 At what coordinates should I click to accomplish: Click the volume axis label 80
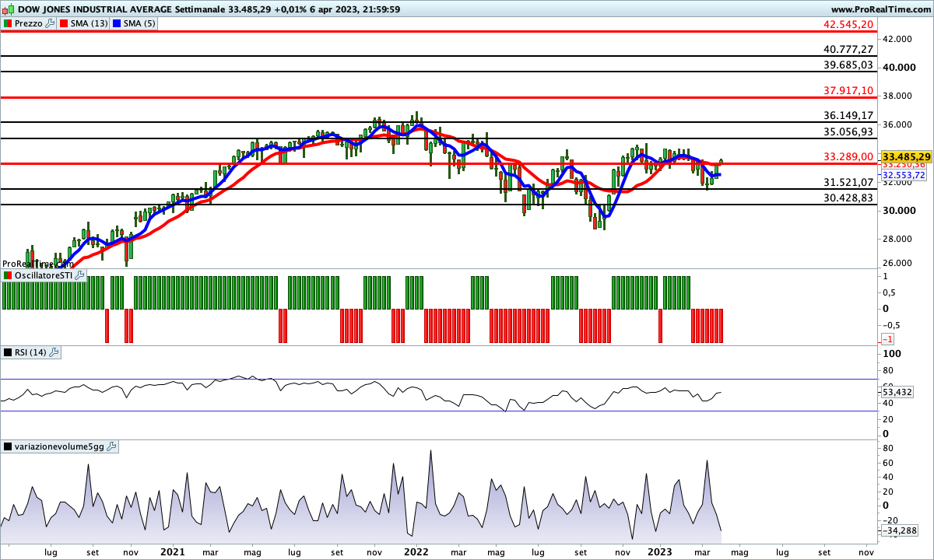[x=890, y=448]
